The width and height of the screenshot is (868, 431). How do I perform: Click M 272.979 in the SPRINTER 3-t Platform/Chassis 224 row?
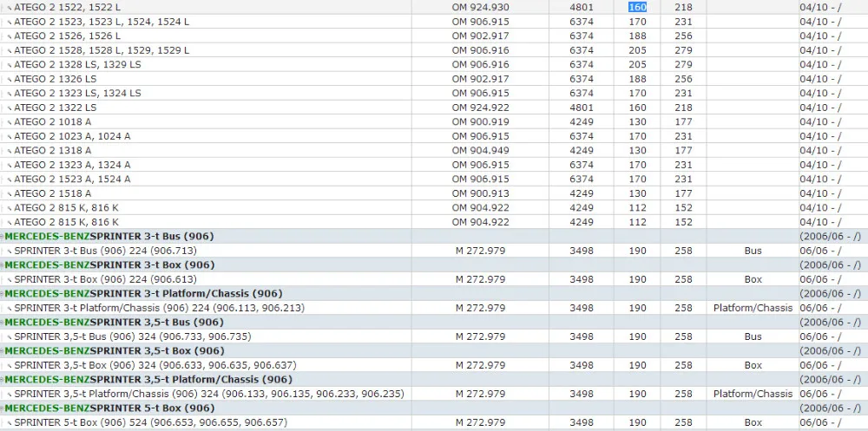click(481, 308)
